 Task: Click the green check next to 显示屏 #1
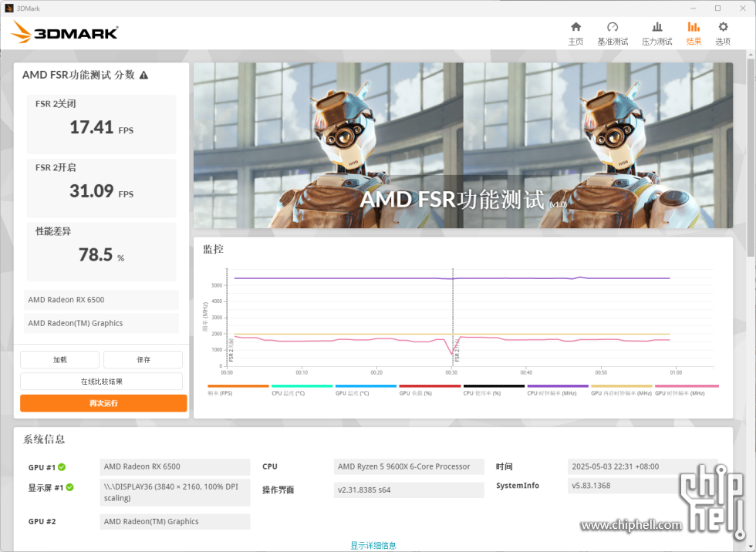click(70, 487)
